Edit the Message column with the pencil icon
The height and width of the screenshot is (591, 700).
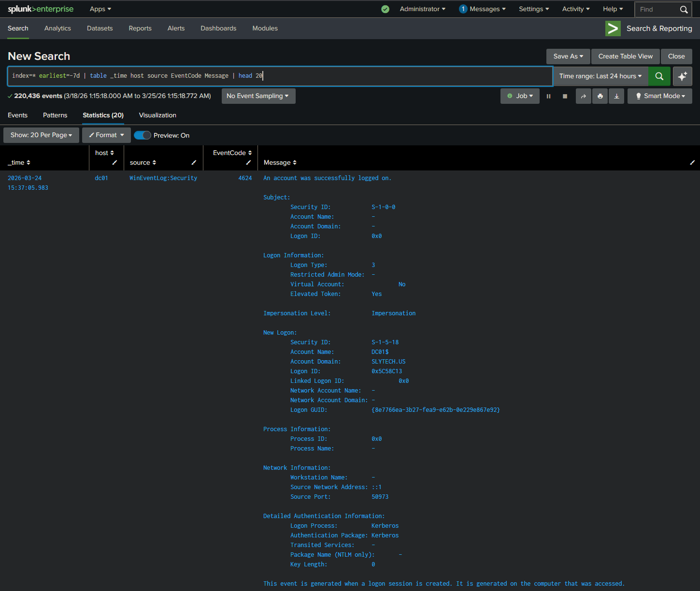click(x=692, y=163)
